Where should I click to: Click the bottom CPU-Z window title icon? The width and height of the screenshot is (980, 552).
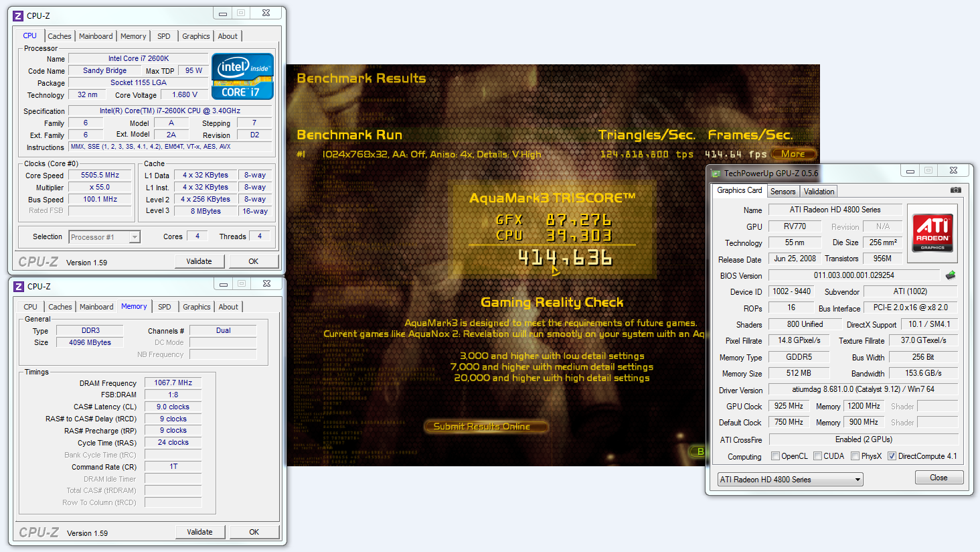tap(19, 286)
